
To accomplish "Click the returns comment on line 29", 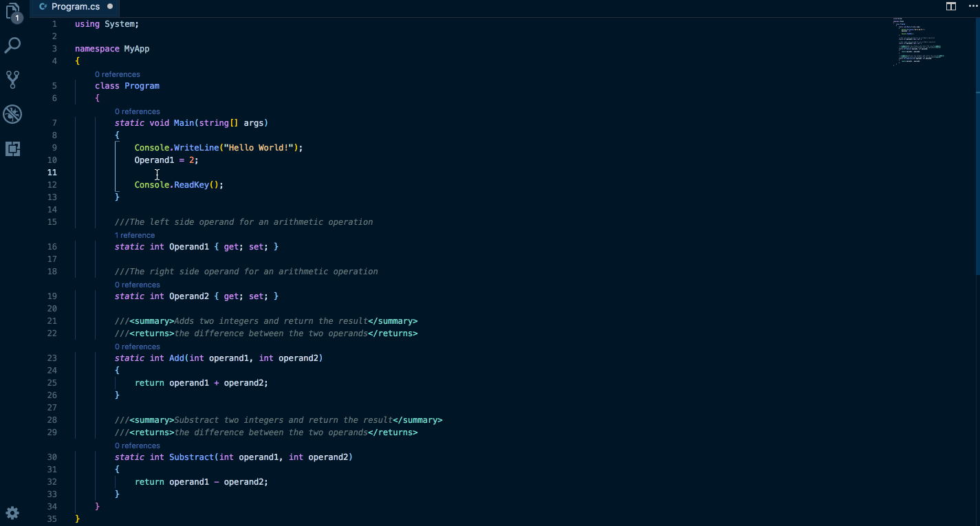I will [266, 432].
